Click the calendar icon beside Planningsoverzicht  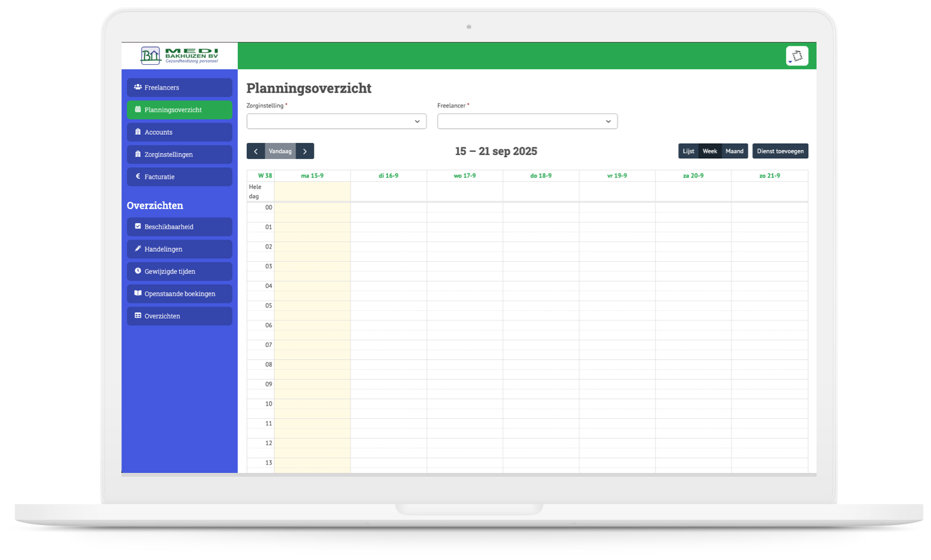coord(138,109)
